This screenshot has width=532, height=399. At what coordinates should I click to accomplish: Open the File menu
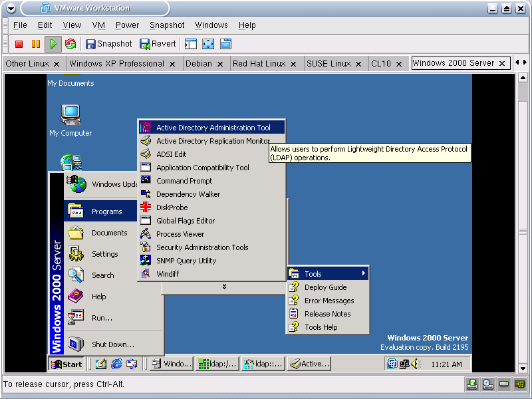20,25
